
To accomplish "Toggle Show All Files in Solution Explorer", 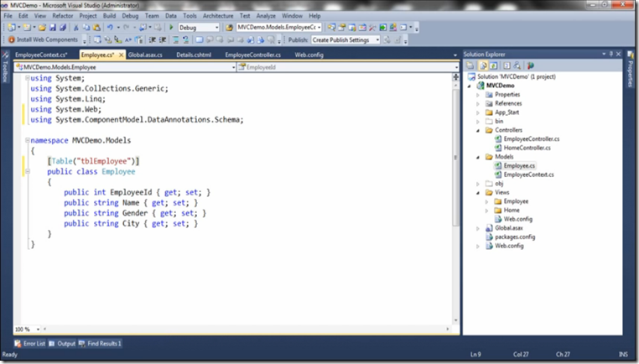I will pyautogui.click(x=483, y=65).
